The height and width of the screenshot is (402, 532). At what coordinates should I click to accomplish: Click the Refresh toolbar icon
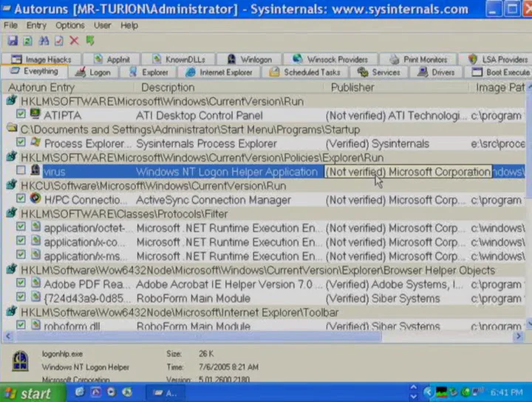click(27, 41)
